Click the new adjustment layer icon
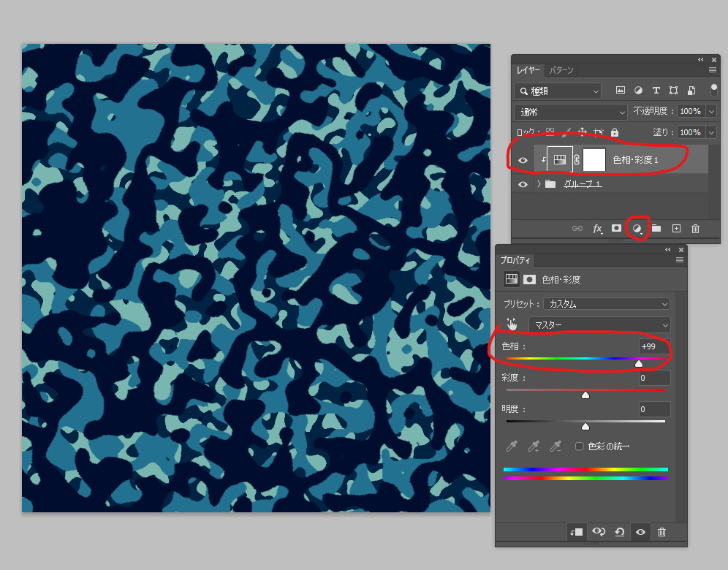The height and width of the screenshot is (570, 728). (x=637, y=229)
